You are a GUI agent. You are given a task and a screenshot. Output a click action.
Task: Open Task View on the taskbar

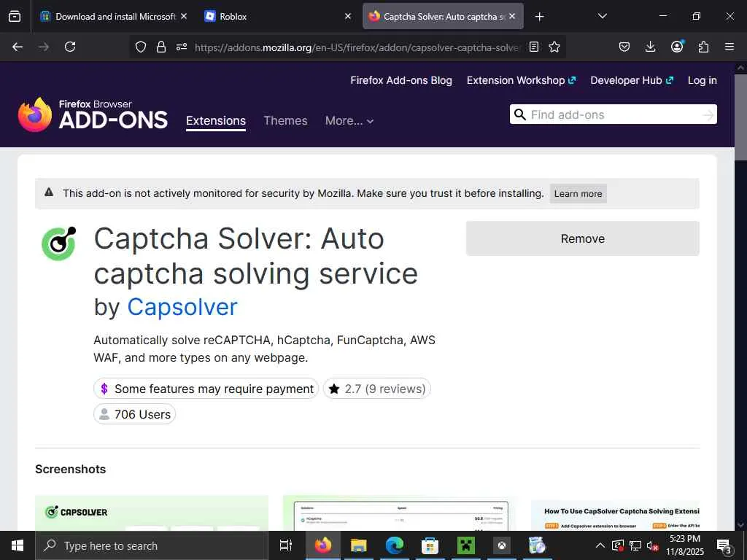tap(286, 545)
